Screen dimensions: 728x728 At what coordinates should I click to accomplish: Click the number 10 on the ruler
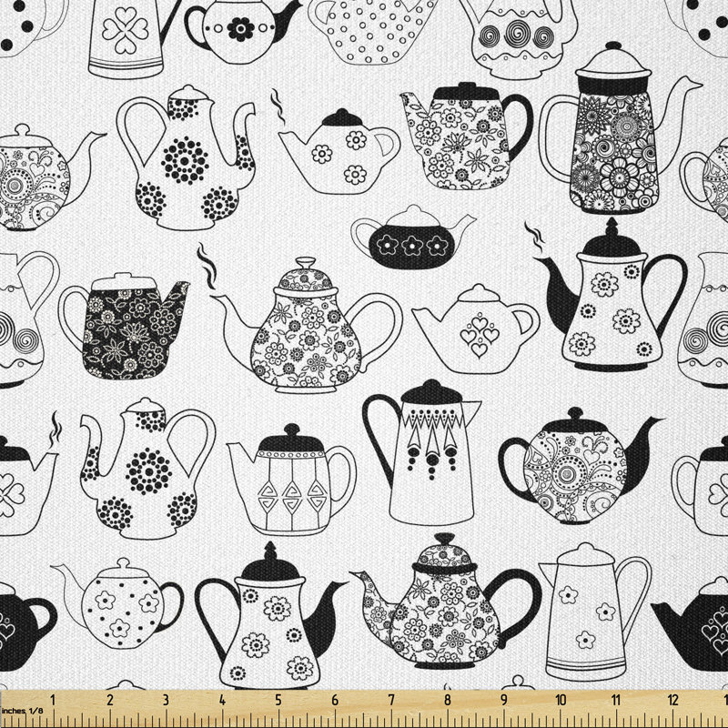click(561, 700)
